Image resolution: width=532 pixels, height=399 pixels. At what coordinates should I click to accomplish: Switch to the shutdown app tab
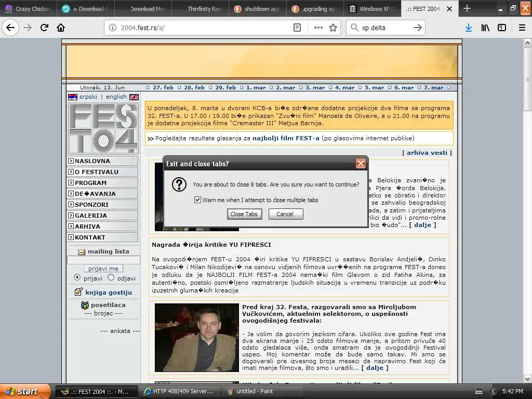[258, 8]
